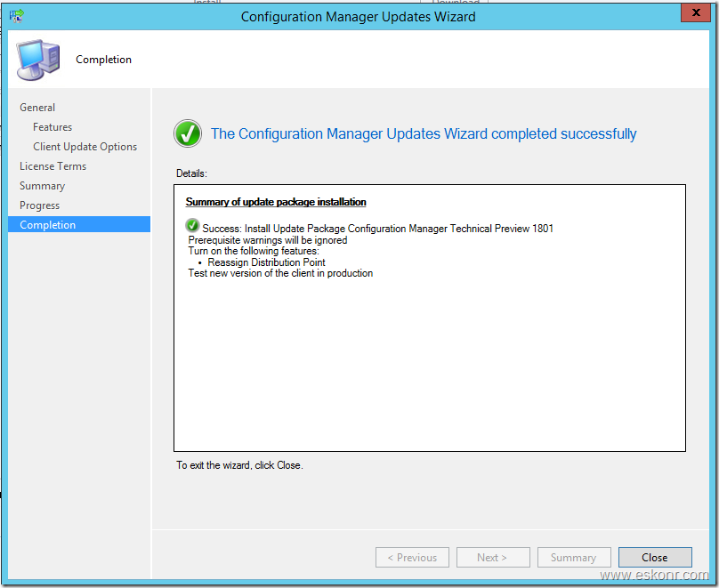
Task: Select the General step in sidebar
Action: point(37,108)
